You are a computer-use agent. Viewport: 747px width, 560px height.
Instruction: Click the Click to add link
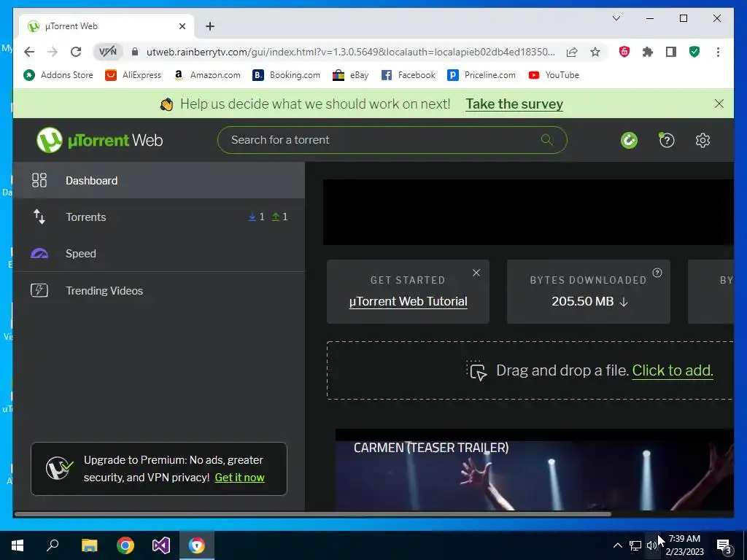point(672,370)
